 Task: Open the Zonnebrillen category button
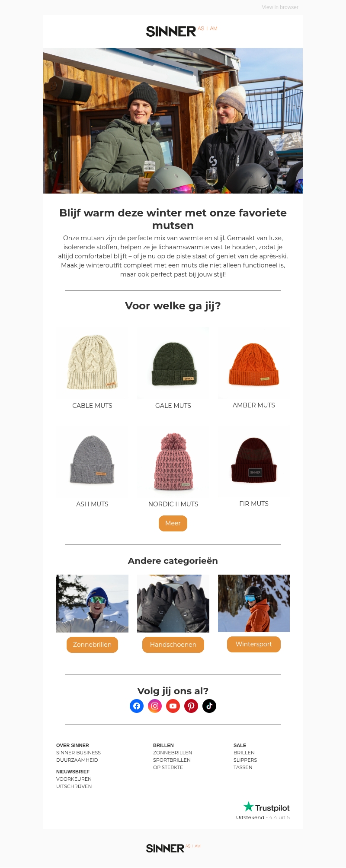pyautogui.click(x=92, y=645)
